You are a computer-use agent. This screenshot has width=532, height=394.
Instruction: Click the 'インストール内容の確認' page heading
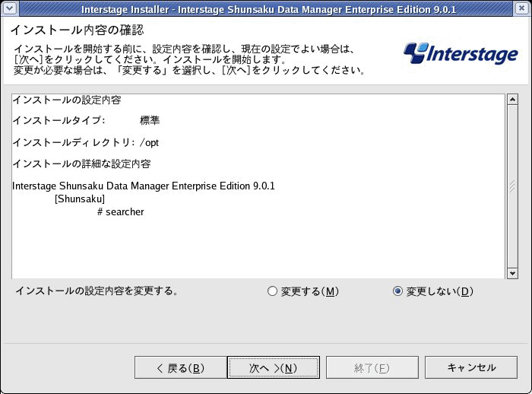(x=77, y=30)
